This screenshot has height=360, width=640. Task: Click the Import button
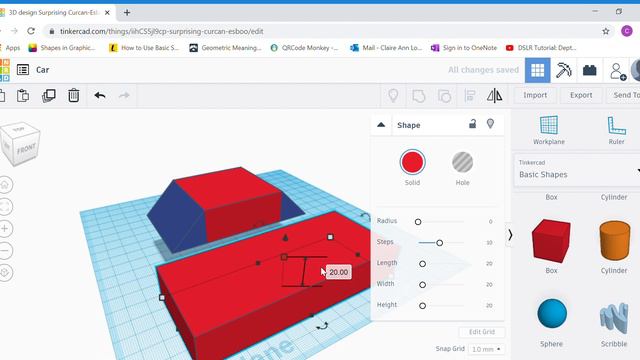pos(535,95)
